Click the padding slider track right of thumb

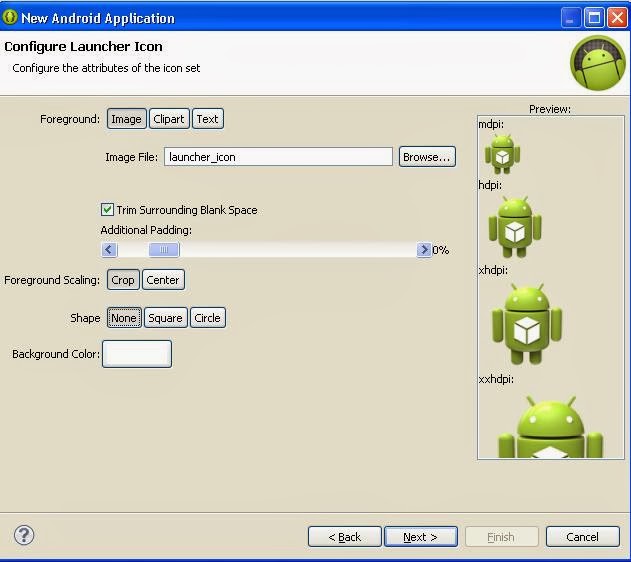[298, 250]
